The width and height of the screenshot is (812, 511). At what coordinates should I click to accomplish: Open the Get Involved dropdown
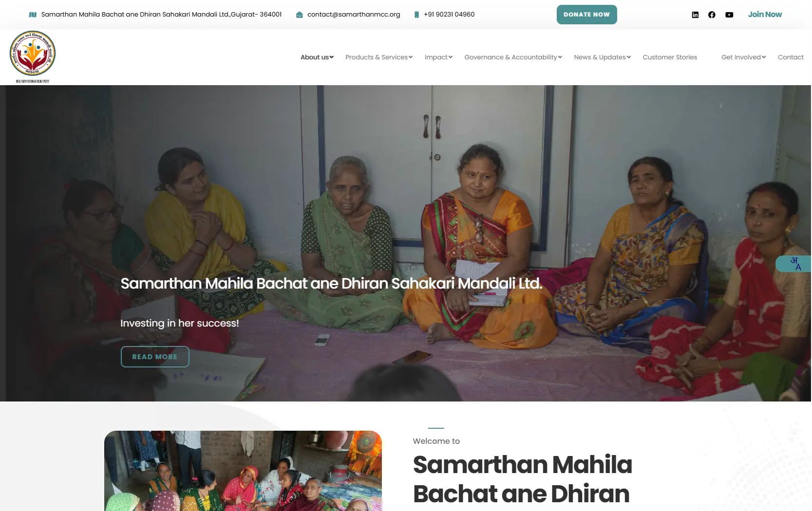[x=744, y=57]
